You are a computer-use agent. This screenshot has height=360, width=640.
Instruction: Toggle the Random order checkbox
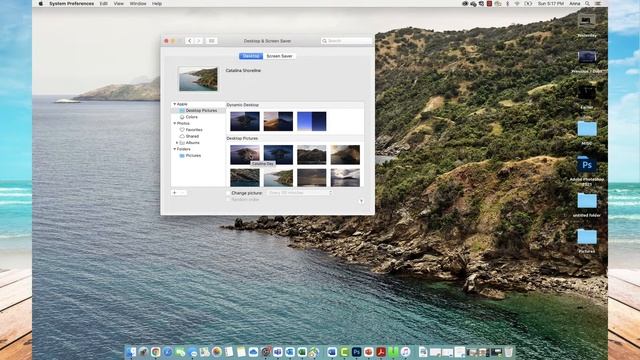[229, 200]
